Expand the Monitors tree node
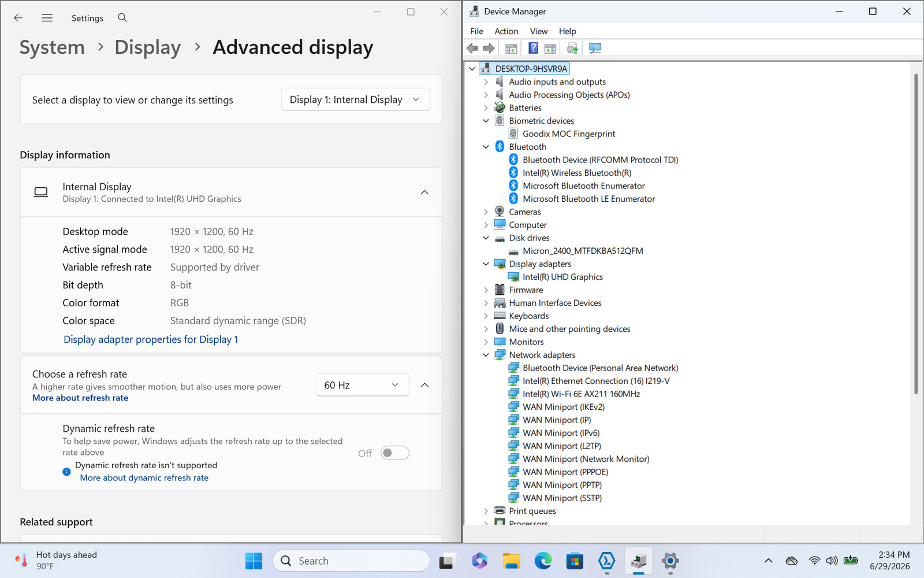 tap(486, 342)
